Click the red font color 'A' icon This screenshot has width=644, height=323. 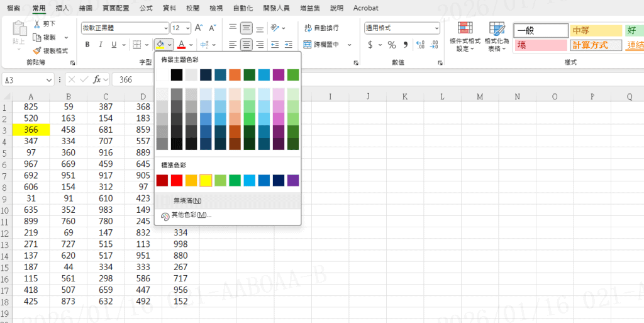click(181, 45)
